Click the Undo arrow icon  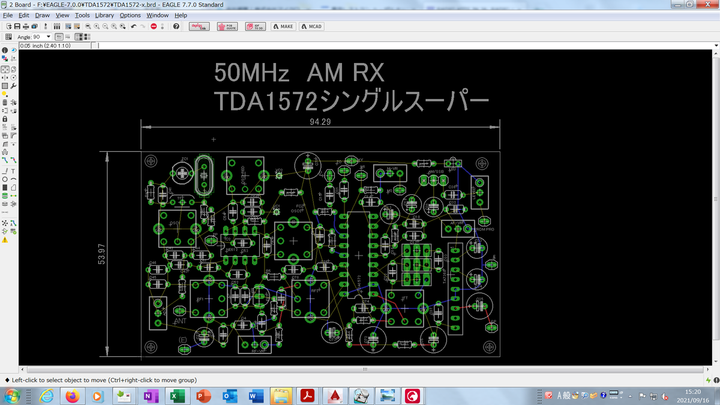click(133, 26)
